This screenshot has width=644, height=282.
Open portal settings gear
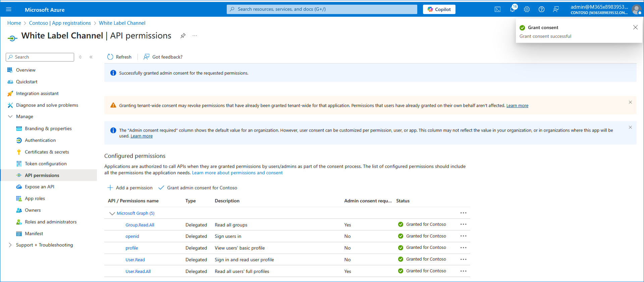point(527,9)
